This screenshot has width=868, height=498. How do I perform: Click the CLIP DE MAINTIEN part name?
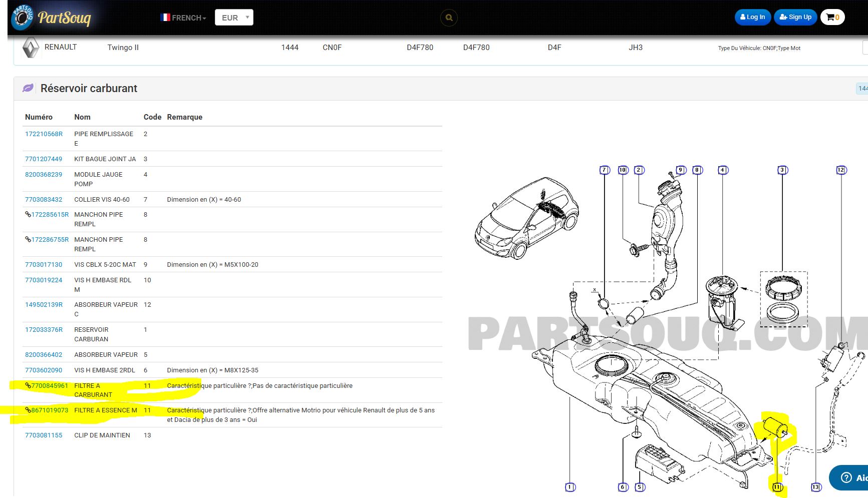(x=102, y=435)
